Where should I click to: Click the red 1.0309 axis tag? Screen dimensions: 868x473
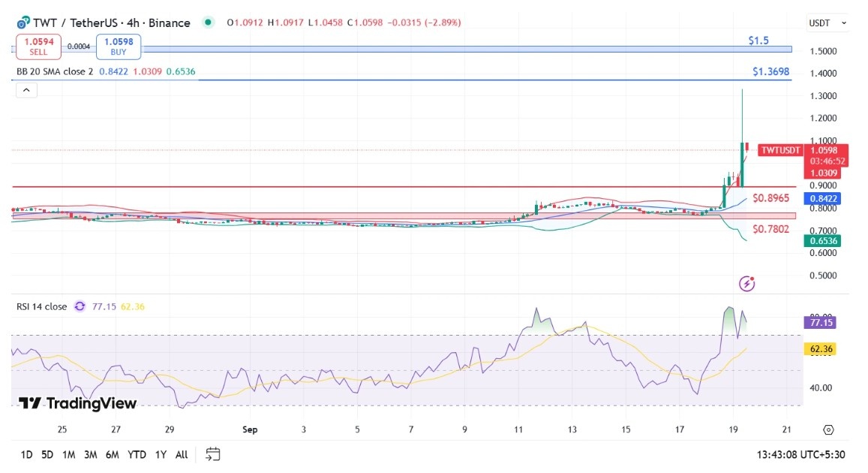pos(823,173)
